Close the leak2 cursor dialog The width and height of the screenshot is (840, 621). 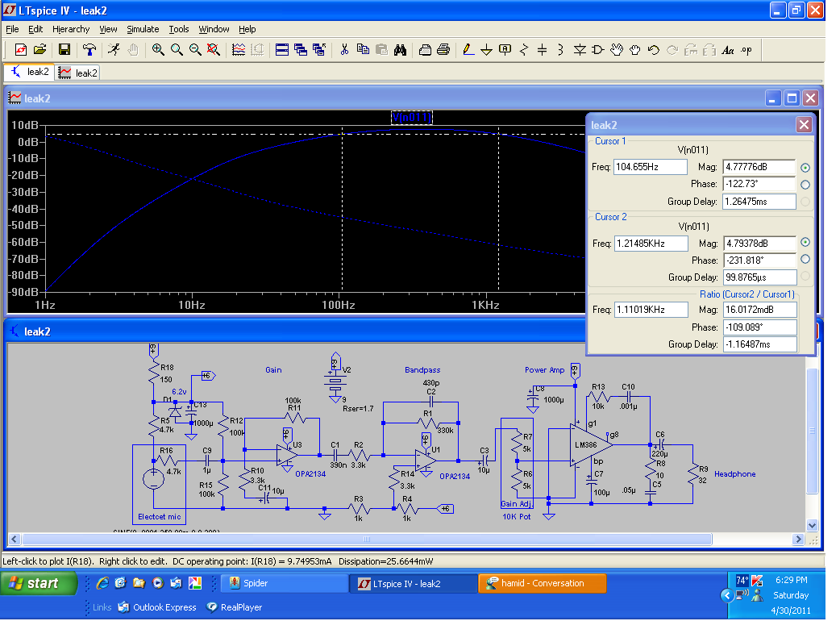coord(804,125)
